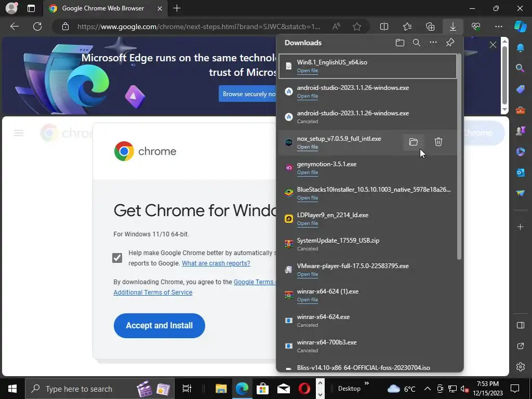The image size is (532, 399).
Task: Click Windows Start button
Action: pyautogui.click(x=12, y=389)
